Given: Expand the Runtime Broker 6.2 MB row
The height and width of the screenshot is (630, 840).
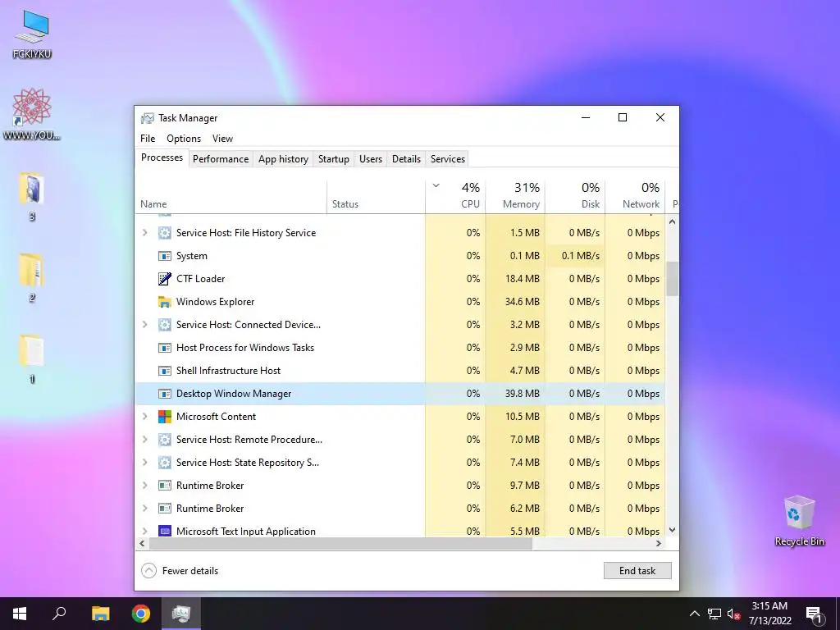Looking at the screenshot, I should [144, 509].
